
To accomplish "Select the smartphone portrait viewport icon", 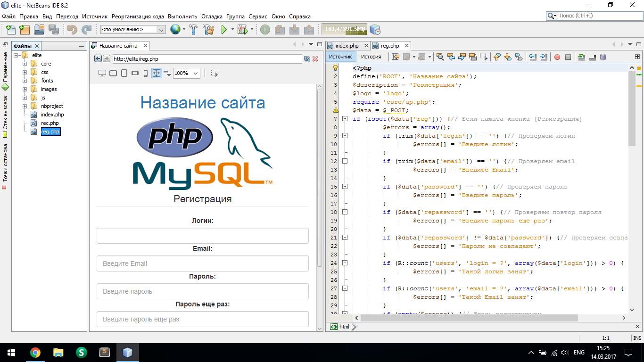I will coord(146,73).
